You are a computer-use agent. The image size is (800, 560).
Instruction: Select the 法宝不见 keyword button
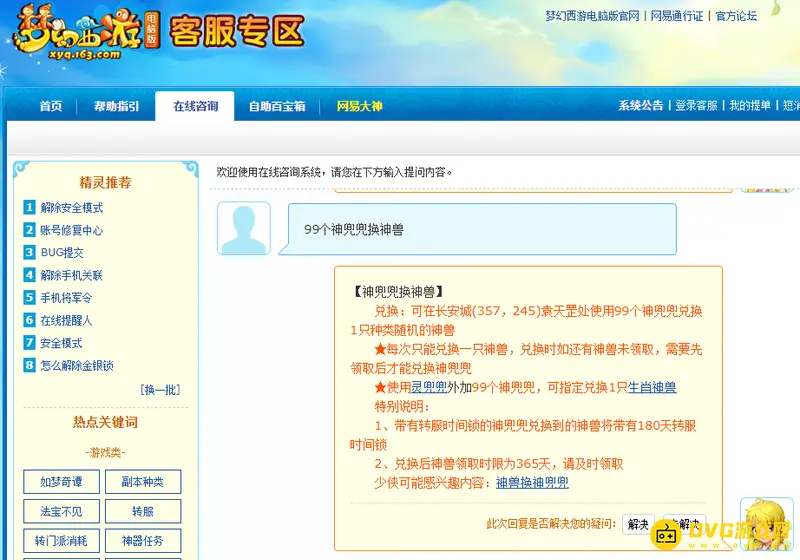61,511
